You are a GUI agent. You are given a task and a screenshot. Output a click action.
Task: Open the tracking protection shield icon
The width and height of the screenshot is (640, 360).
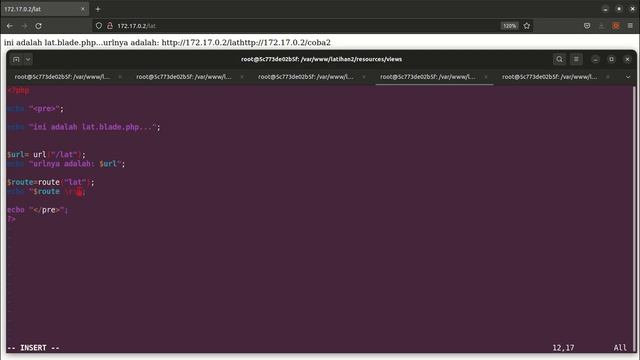(x=99, y=26)
